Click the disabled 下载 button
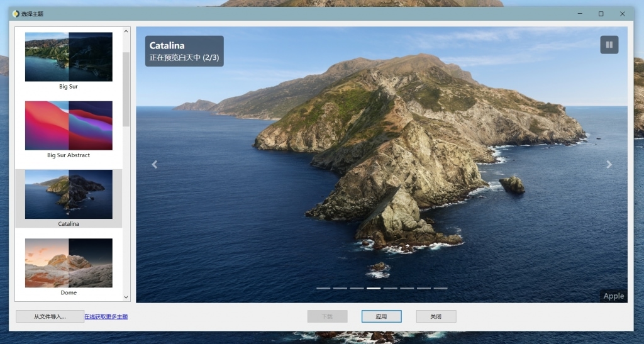The width and height of the screenshot is (644, 344). [327, 316]
